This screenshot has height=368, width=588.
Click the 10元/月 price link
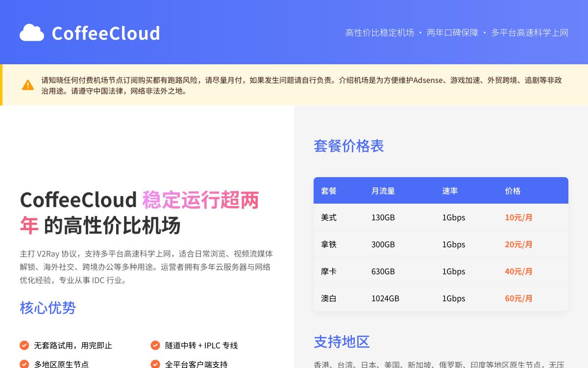point(518,217)
